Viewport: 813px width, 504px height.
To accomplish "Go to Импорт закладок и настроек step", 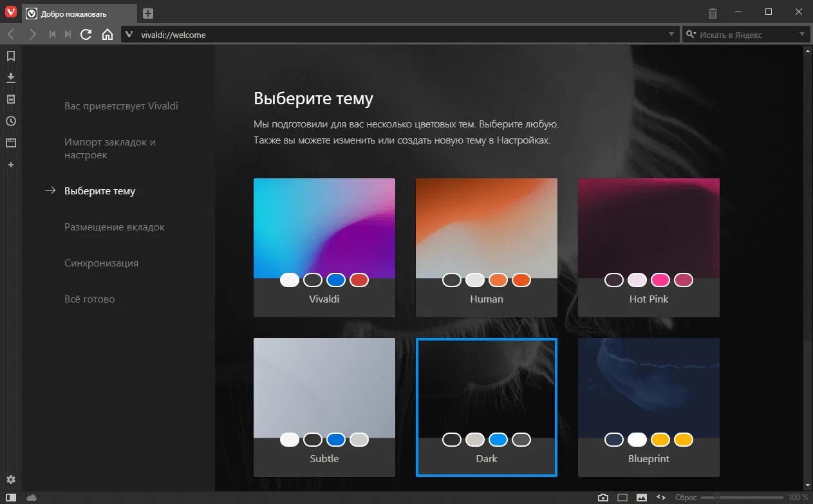I will (x=110, y=149).
